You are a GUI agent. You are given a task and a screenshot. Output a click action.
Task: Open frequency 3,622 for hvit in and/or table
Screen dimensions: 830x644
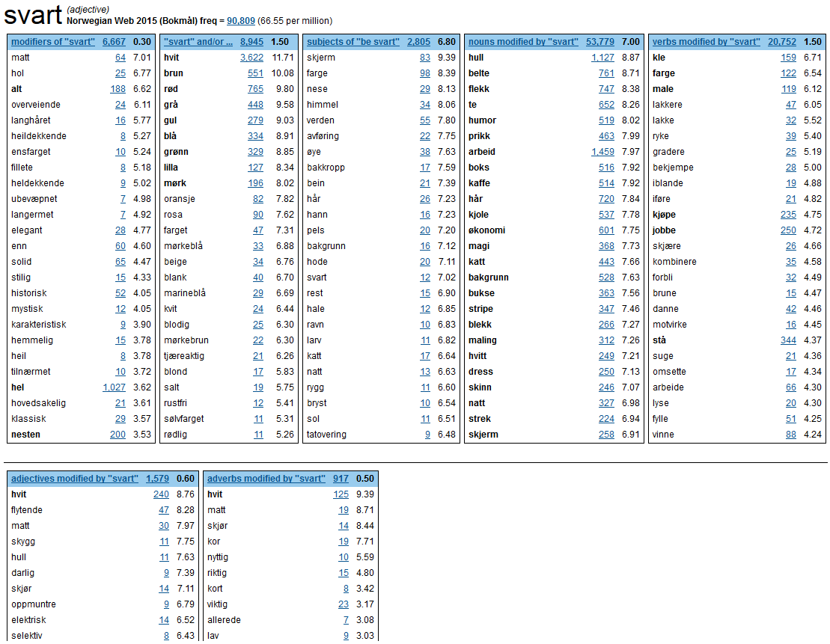coord(251,57)
